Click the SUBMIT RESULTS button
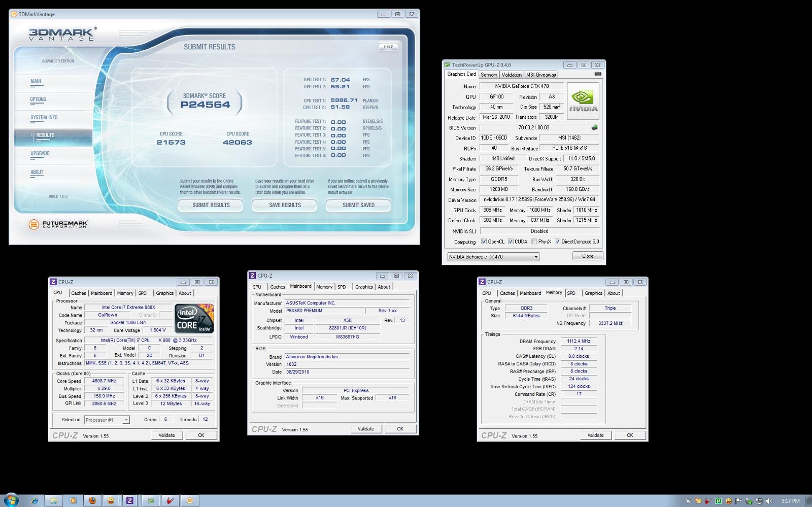 (x=211, y=205)
